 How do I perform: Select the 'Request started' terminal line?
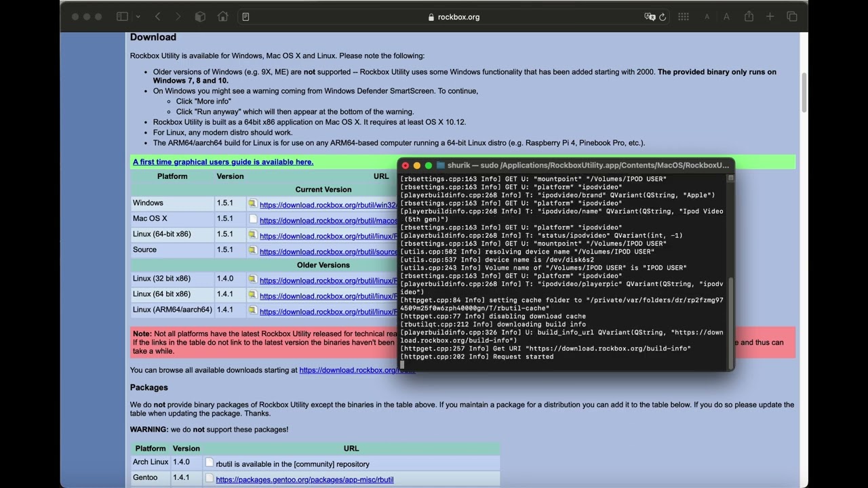[x=477, y=357]
